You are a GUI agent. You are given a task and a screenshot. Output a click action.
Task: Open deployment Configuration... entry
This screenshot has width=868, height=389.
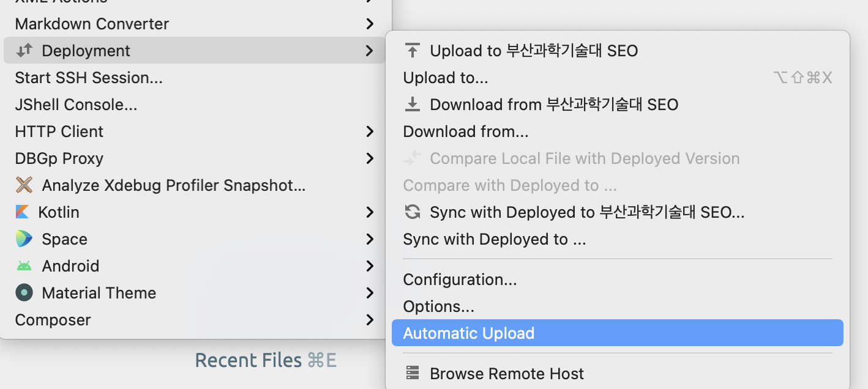[x=618, y=280]
